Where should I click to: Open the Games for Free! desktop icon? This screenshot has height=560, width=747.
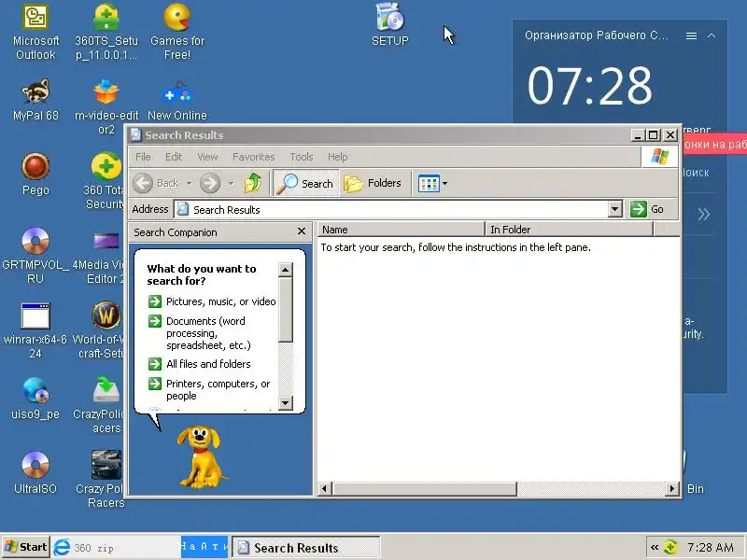[177, 32]
